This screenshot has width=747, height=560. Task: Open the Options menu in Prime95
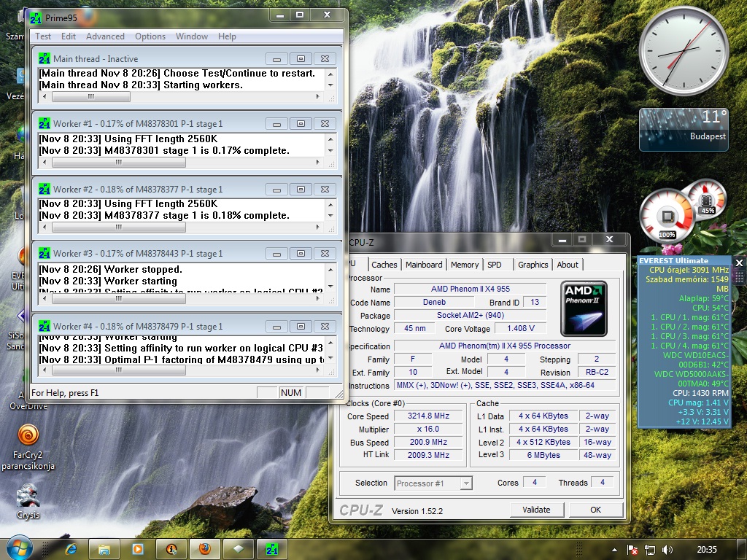(x=150, y=36)
